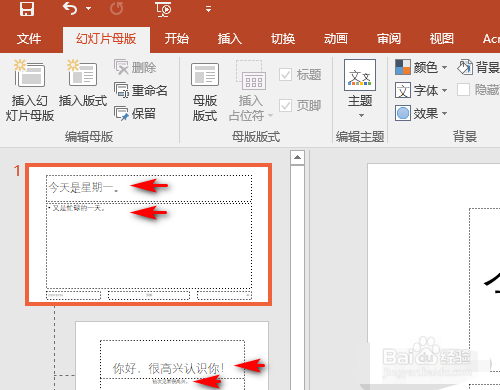This screenshot has height=390, width=500.
Task: Switch to the 插入 tab
Action: [x=230, y=39]
